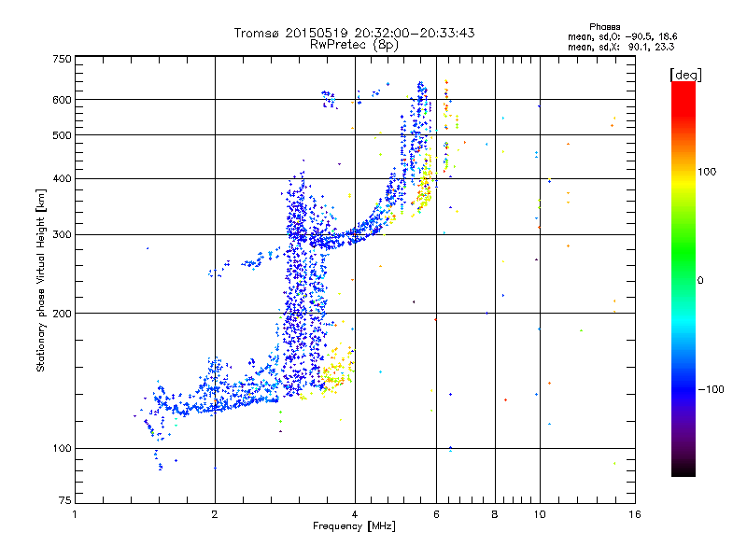This screenshot has width=747, height=560.
Task: Click the colorbar tick label '-100'
Action: tap(711, 389)
